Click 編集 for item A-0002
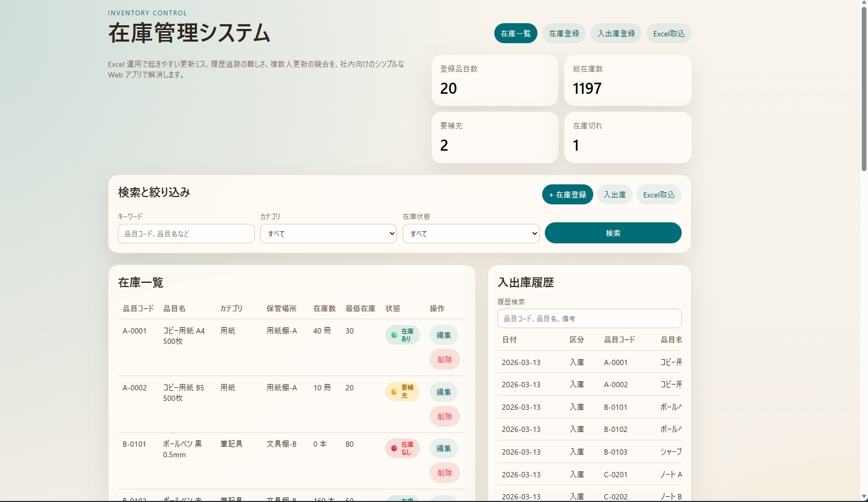The width and height of the screenshot is (868, 502). (444, 392)
